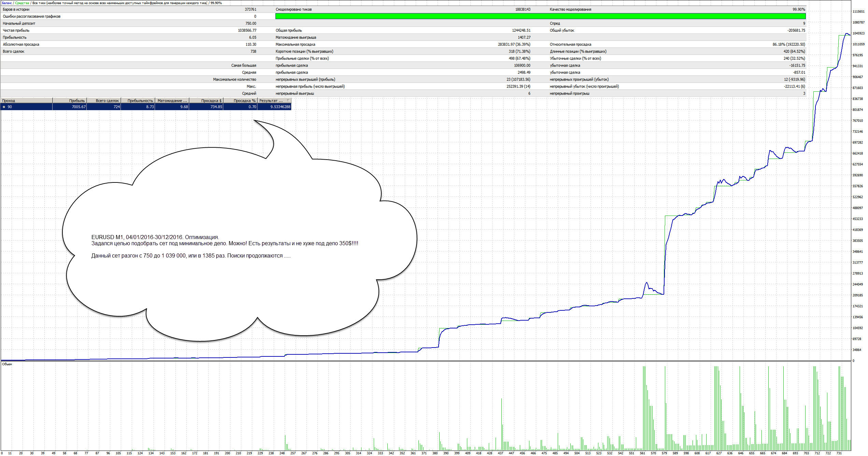Viewport: 868px width, 456px height.
Task: Click largest profit trade value 106900.00
Action: (522, 65)
